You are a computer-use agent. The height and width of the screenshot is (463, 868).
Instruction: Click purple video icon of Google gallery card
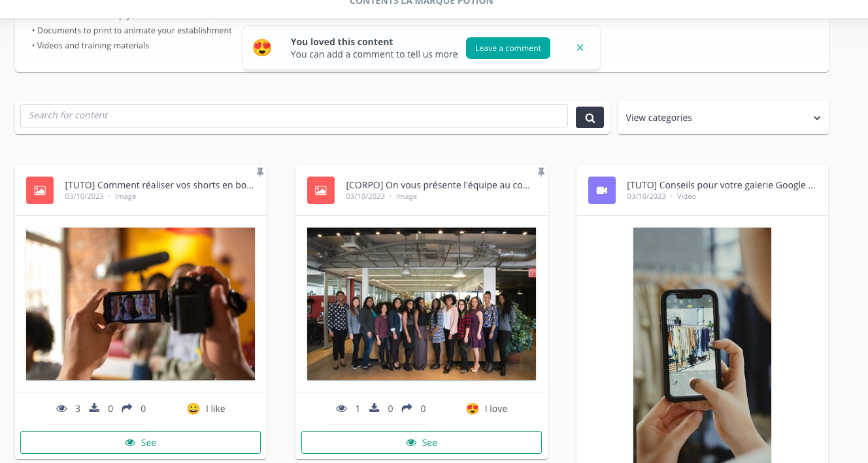click(x=602, y=190)
